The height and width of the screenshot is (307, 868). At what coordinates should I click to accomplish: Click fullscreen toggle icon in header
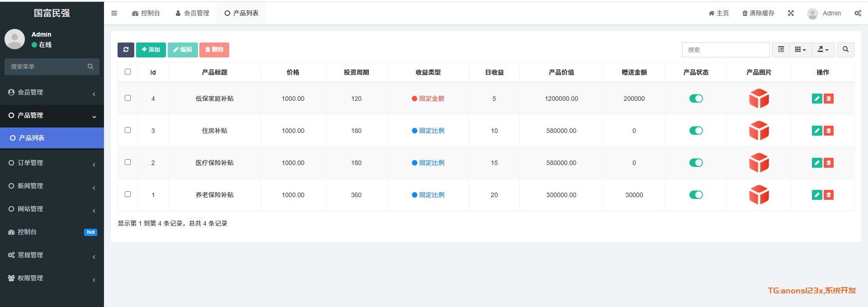(791, 13)
